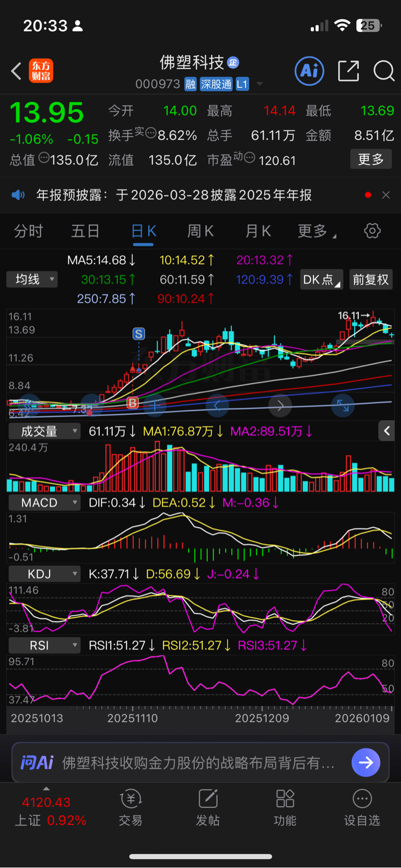Switch to the 周K tab
Image resolution: width=401 pixels, height=868 pixels.
click(x=200, y=231)
